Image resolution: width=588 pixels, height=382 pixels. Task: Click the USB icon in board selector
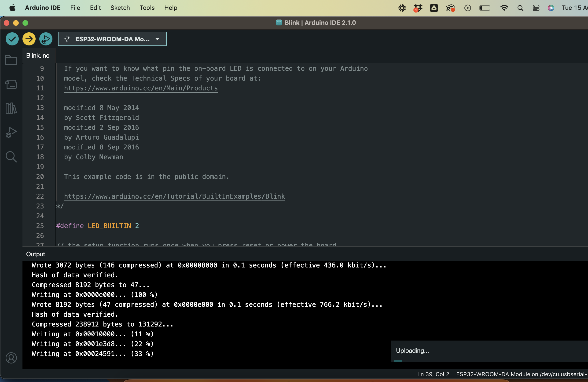click(x=67, y=39)
